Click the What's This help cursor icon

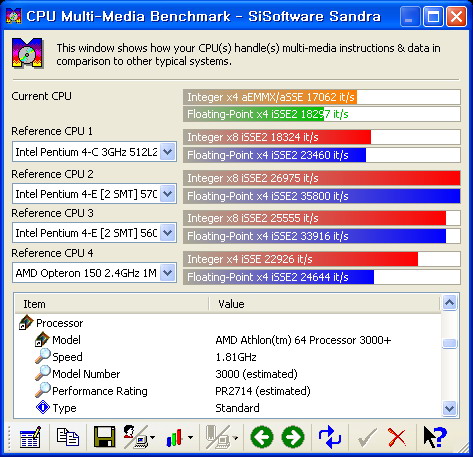435,437
